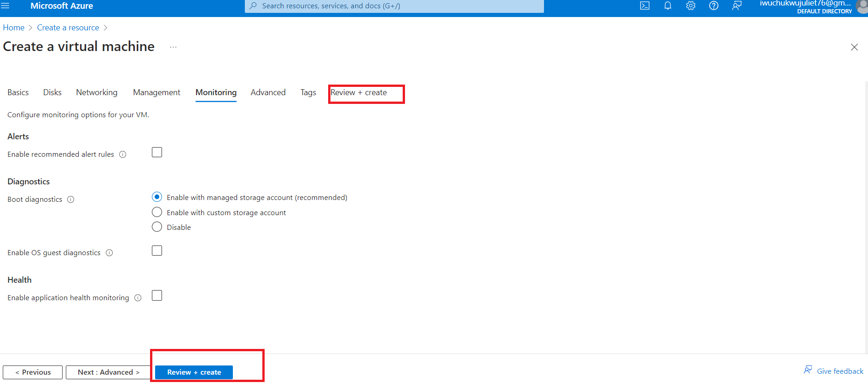The height and width of the screenshot is (388, 868).
Task: Go to Create a resource breadcrumb
Action: (x=68, y=28)
